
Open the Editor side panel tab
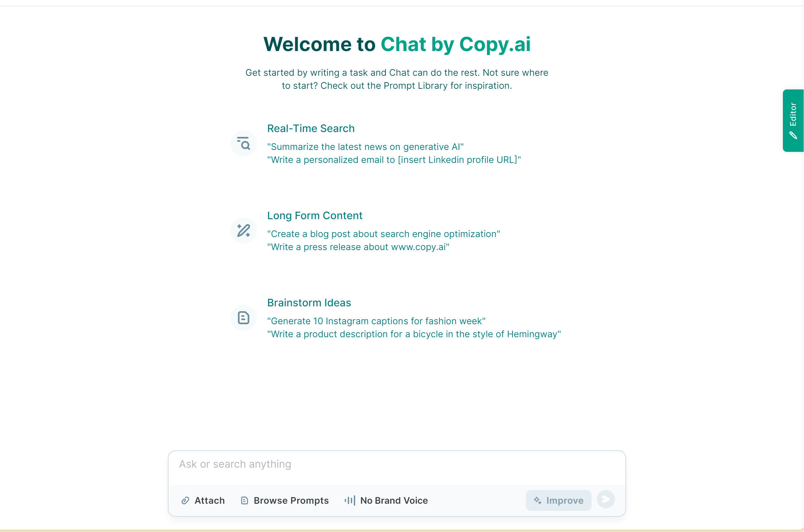point(793,120)
